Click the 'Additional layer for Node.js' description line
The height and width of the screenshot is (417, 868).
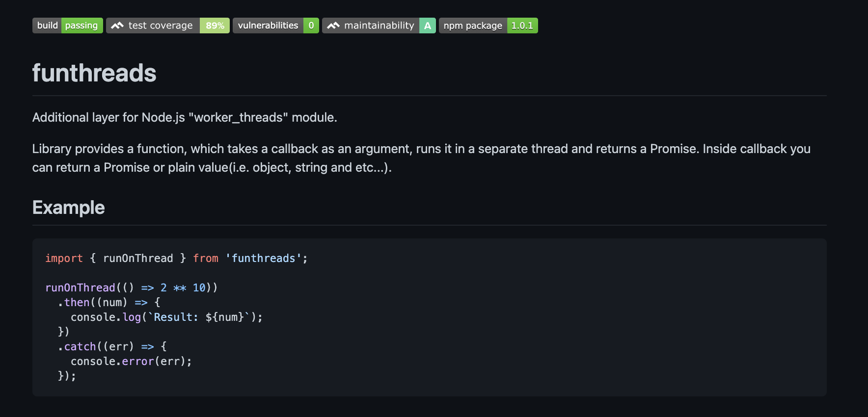click(x=185, y=117)
